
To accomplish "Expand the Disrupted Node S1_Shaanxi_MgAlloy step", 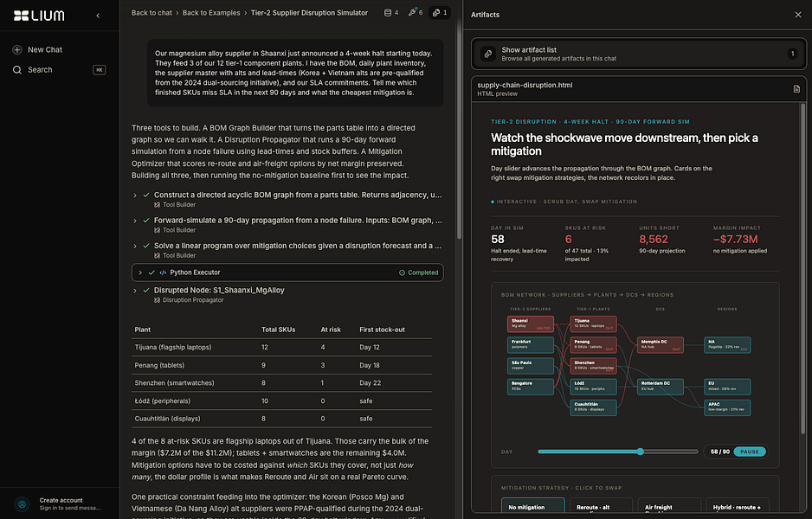I will [135, 291].
